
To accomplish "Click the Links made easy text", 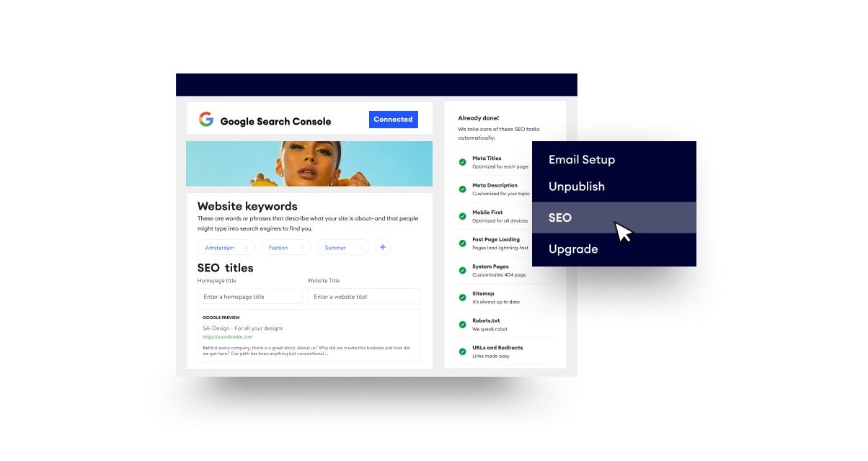I will click(491, 357).
